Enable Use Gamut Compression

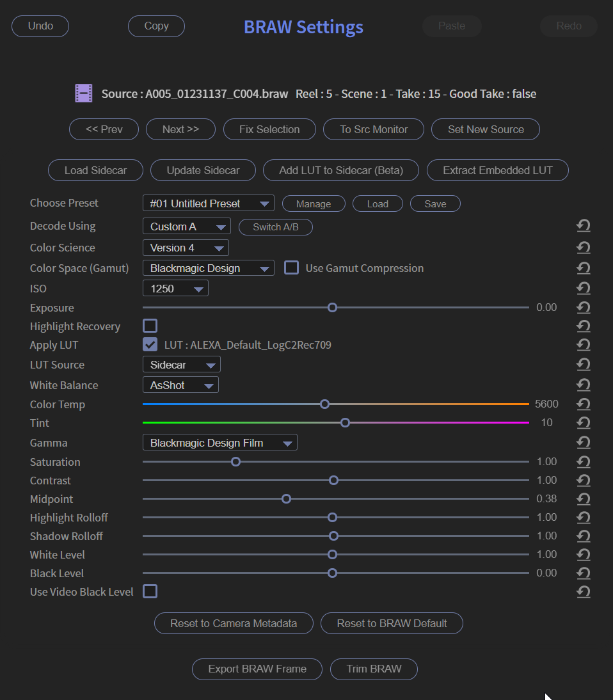[291, 267]
